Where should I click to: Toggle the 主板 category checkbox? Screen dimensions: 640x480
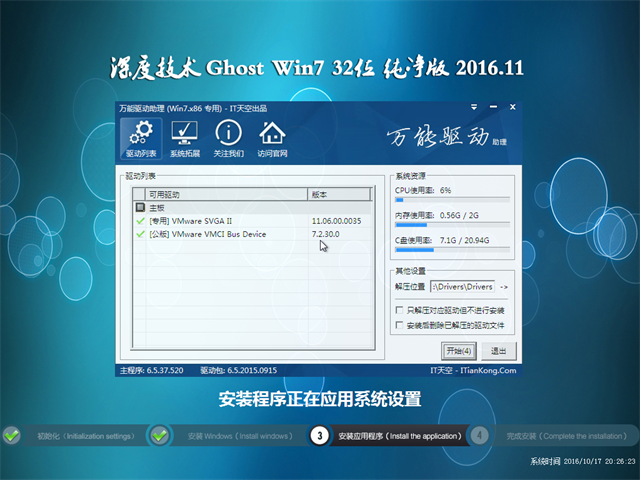point(140,207)
